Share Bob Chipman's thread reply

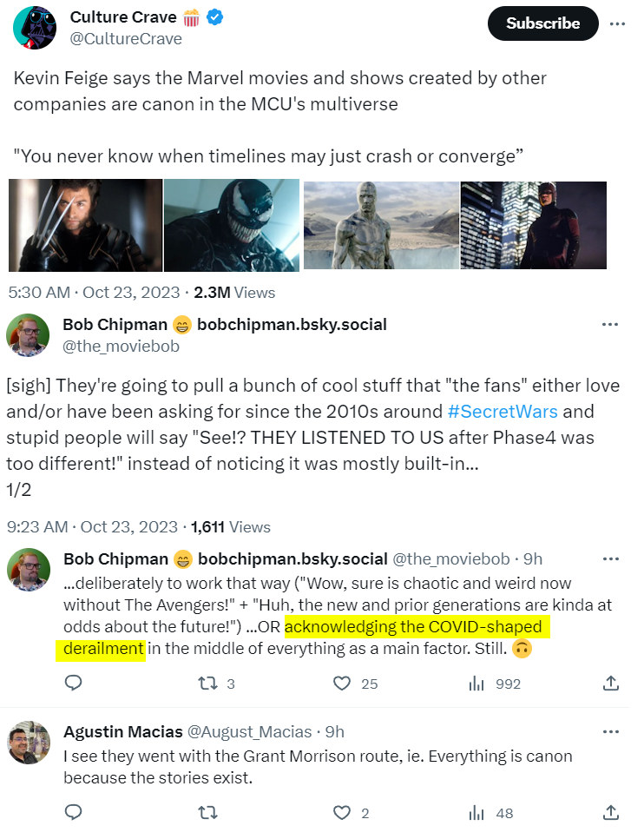coord(610,684)
